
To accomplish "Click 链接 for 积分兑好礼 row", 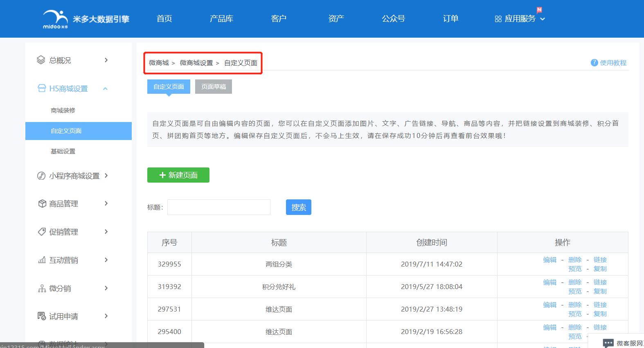I will pos(600,282).
